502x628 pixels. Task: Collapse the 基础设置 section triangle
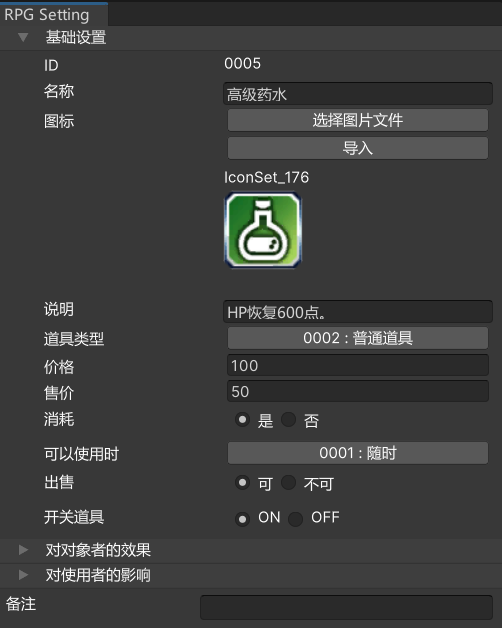(23, 38)
